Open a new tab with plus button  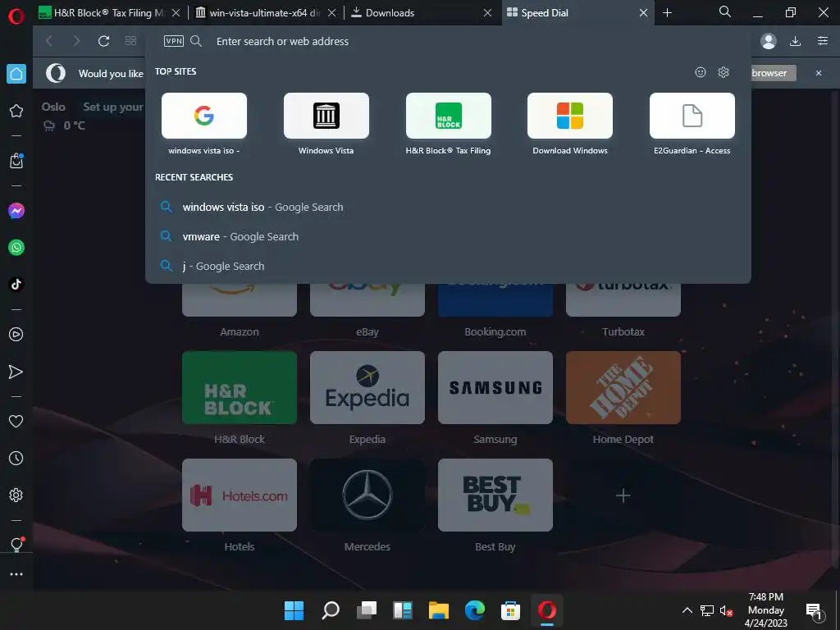(x=668, y=13)
